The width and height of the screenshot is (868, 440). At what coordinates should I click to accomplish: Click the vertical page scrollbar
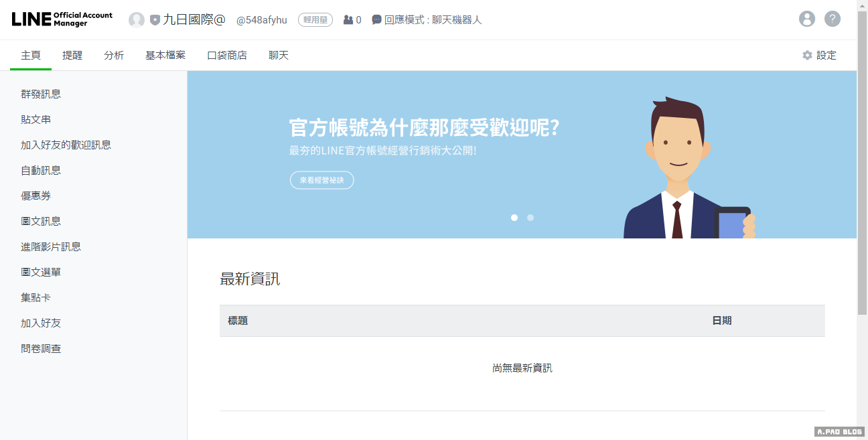coord(862,161)
